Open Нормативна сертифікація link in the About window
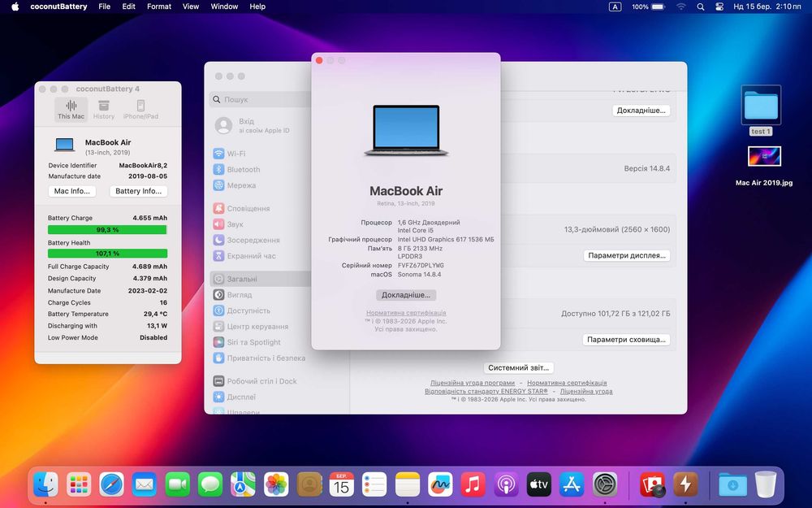 click(406, 313)
